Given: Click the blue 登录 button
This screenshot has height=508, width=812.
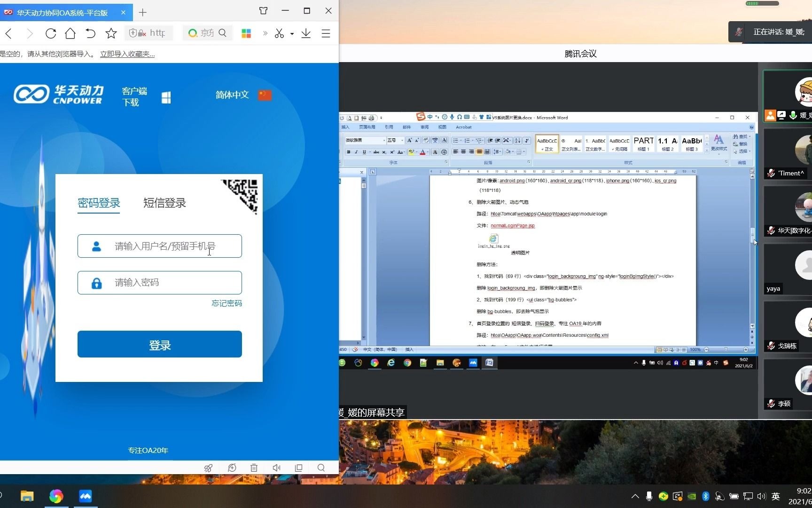Looking at the screenshot, I should (x=160, y=344).
